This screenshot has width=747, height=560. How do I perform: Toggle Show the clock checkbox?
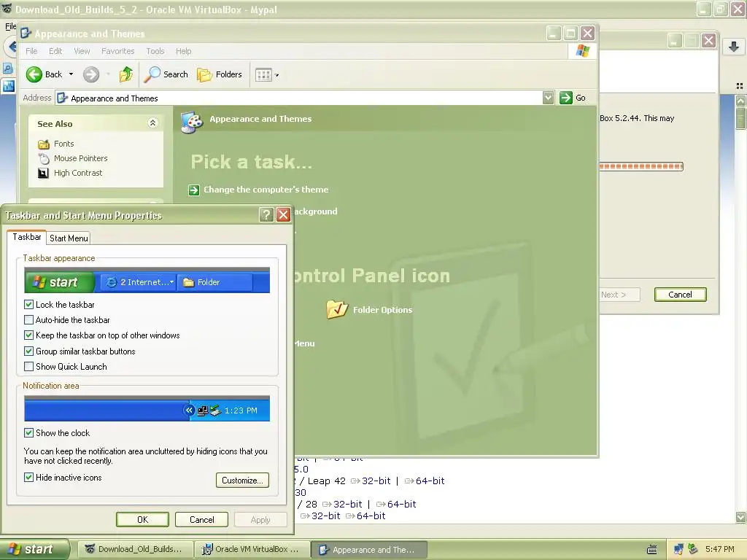(x=28, y=433)
